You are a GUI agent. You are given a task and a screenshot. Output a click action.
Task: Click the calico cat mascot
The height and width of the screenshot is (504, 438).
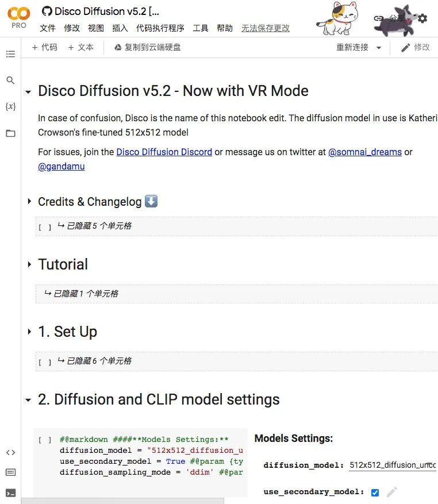click(337, 18)
